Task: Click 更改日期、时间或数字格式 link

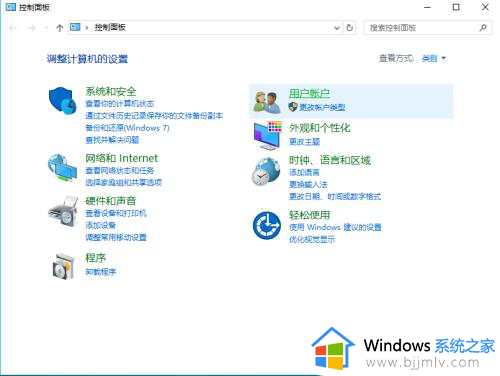Action: tap(335, 197)
